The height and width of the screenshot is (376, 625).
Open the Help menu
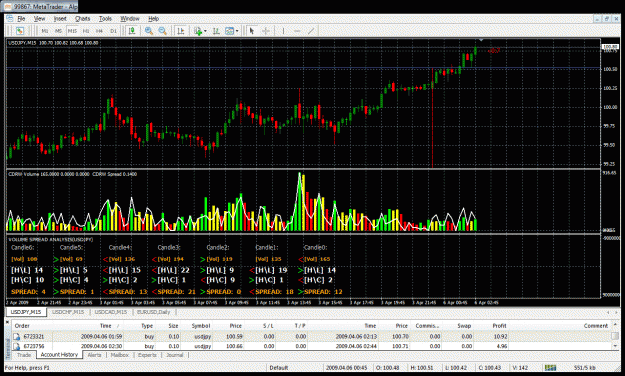coord(153,18)
